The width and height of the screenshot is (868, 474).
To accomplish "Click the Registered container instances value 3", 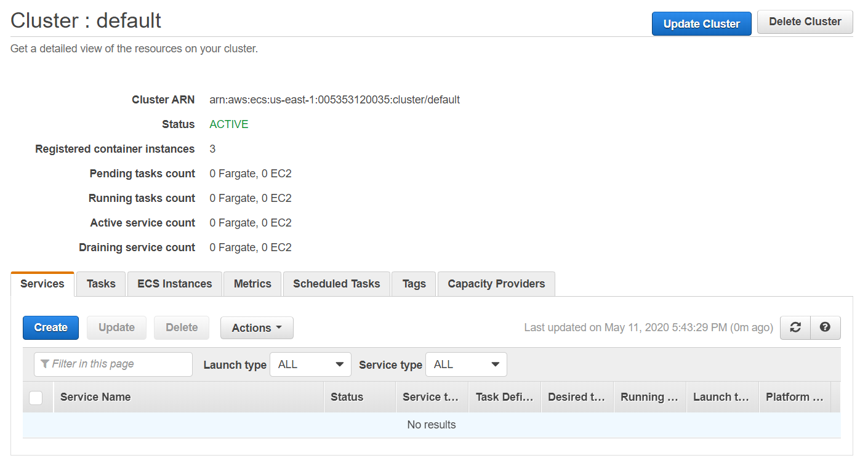I will tap(212, 149).
